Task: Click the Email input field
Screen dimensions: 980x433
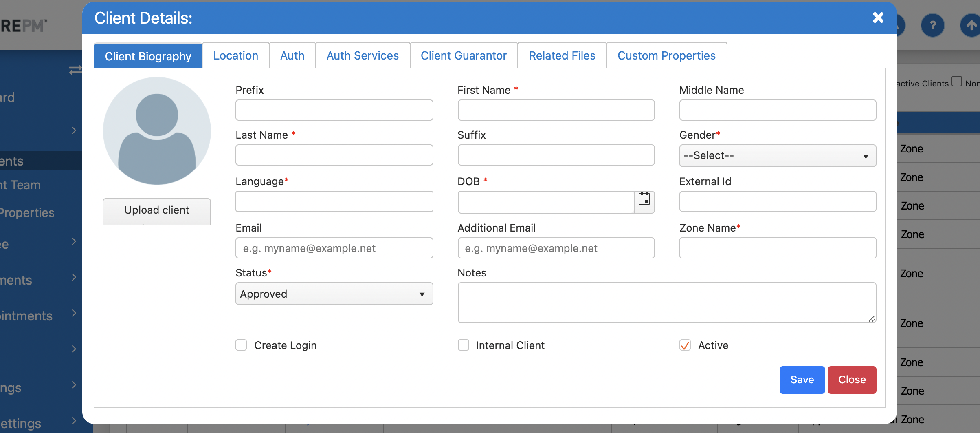Action: [x=334, y=248]
